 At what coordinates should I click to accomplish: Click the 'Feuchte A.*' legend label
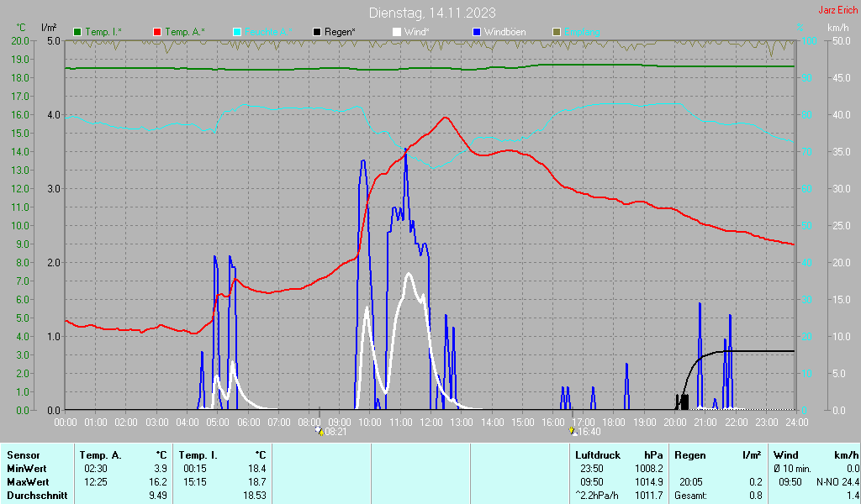pyautogui.click(x=268, y=32)
